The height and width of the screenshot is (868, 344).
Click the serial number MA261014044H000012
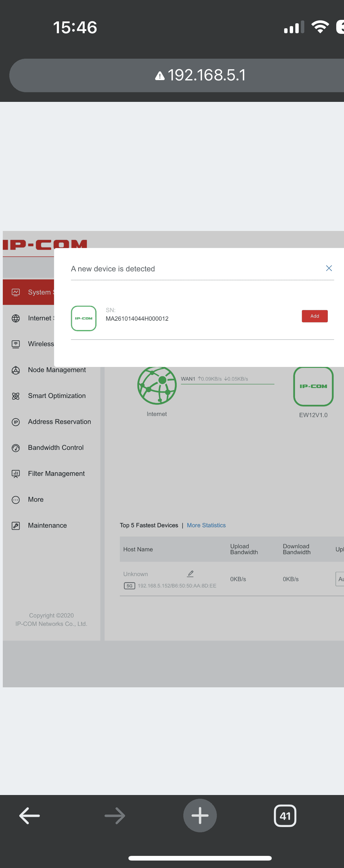click(x=137, y=319)
